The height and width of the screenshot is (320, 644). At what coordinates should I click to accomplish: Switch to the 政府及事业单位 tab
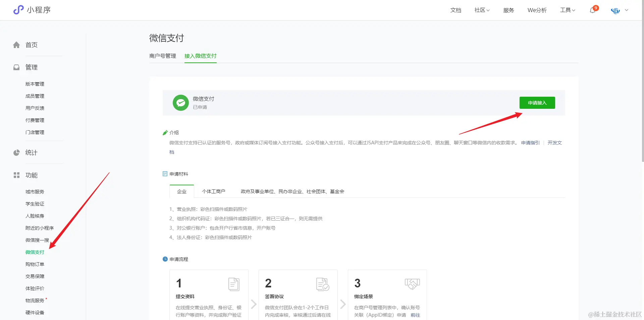[x=292, y=191]
